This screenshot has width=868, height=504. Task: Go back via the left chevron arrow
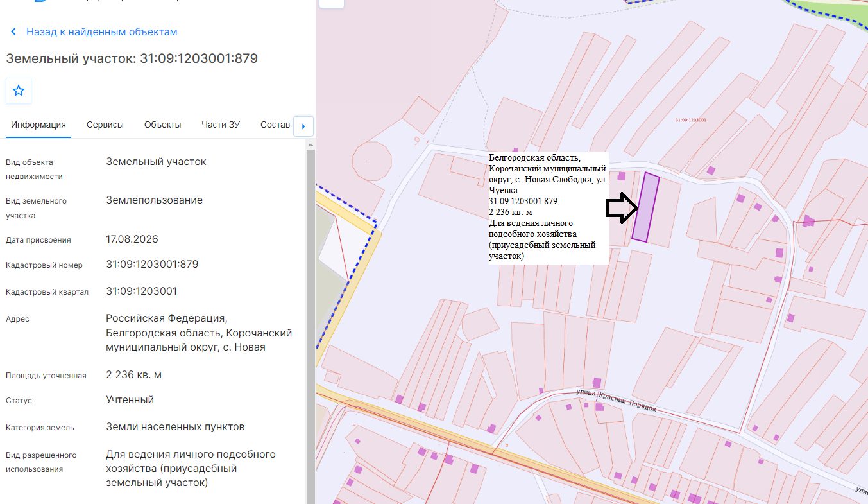(x=13, y=31)
